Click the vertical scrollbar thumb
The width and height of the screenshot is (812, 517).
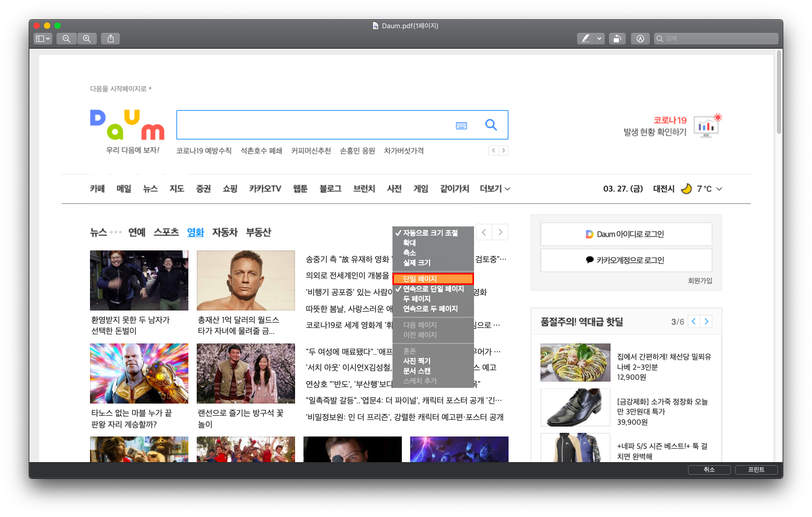tap(779, 92)
